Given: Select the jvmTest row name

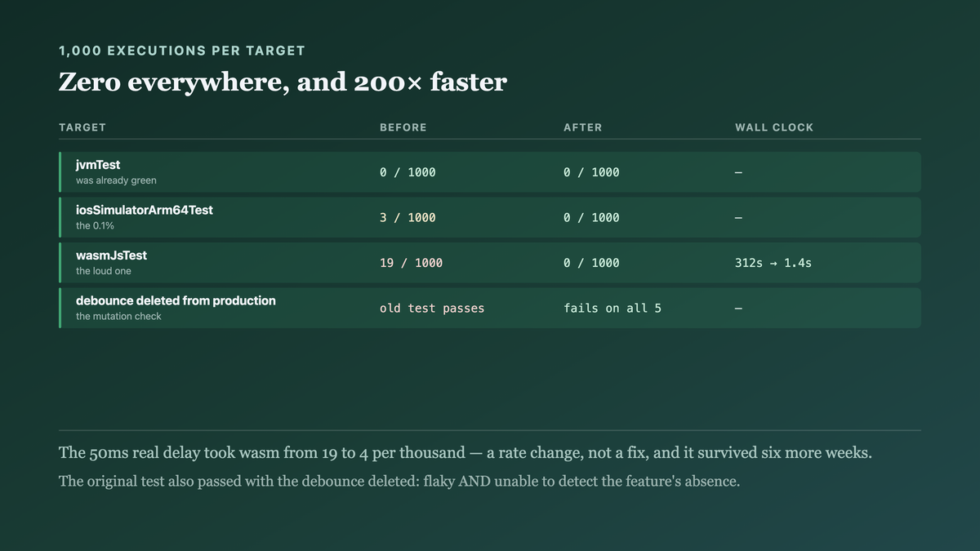Looking at the screenshot, I should coord(98,165).
